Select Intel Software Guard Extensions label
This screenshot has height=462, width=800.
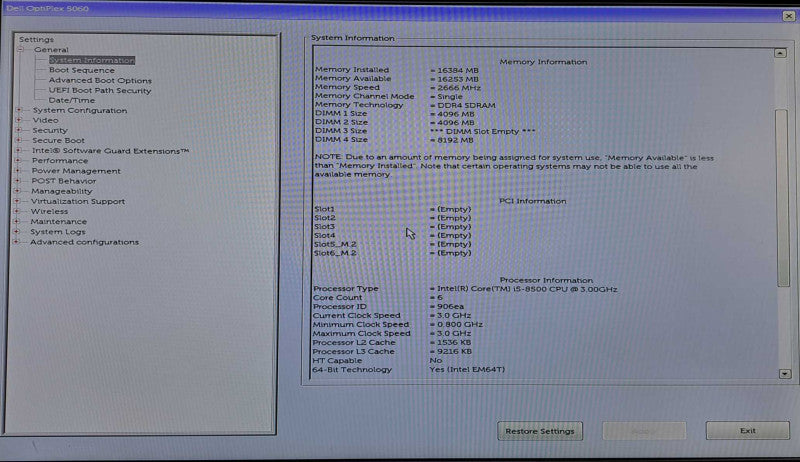point(110,150)
